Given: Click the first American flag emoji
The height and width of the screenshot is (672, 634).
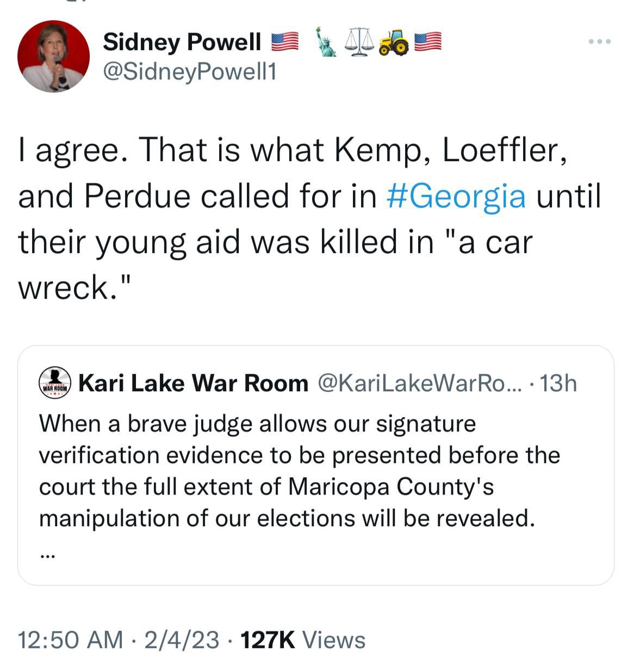Looking at the screenshot, I should coord(284,42).
